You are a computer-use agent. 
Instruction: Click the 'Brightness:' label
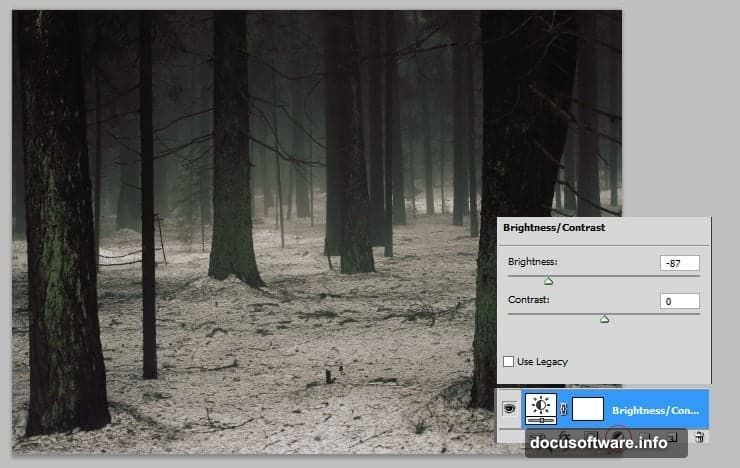533,261
